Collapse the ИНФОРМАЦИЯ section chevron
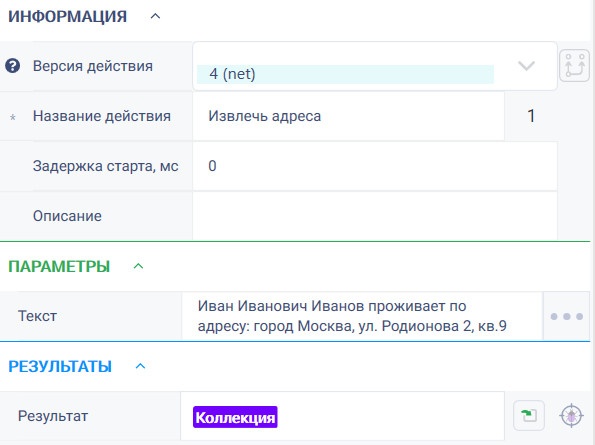 (155, 16)
